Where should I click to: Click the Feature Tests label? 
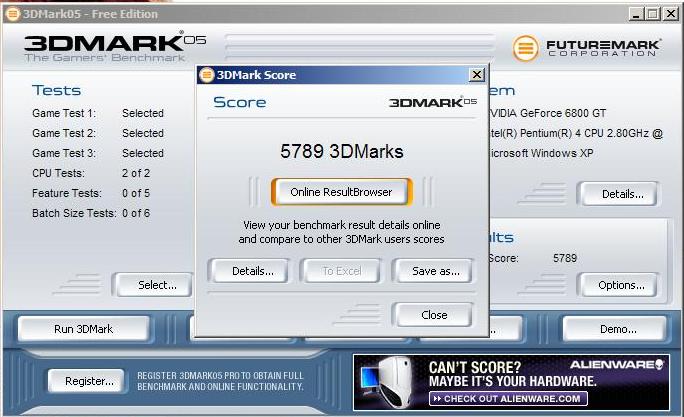coord(66,193)
